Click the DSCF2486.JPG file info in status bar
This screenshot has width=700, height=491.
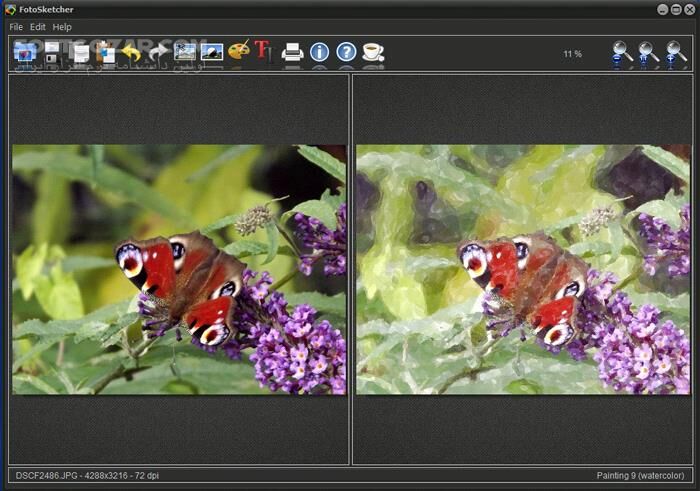(87, 475)
